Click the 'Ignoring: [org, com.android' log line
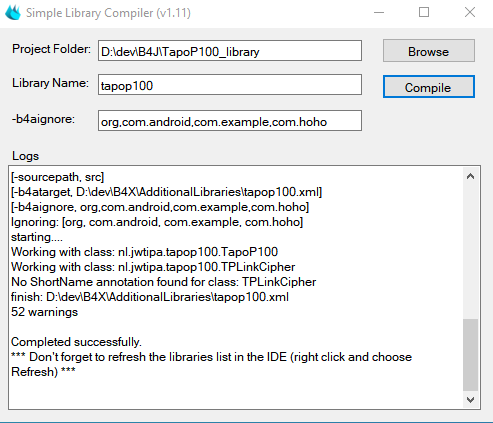Screen dimensions: 493x423 pos(157,222)
